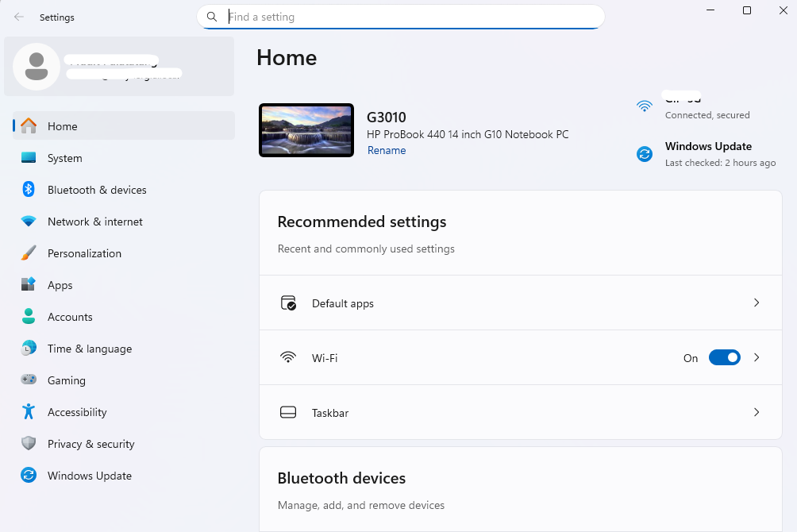Open the System settings category
The width and height of the screenshot is (797, 532).
tap(64, 158)
